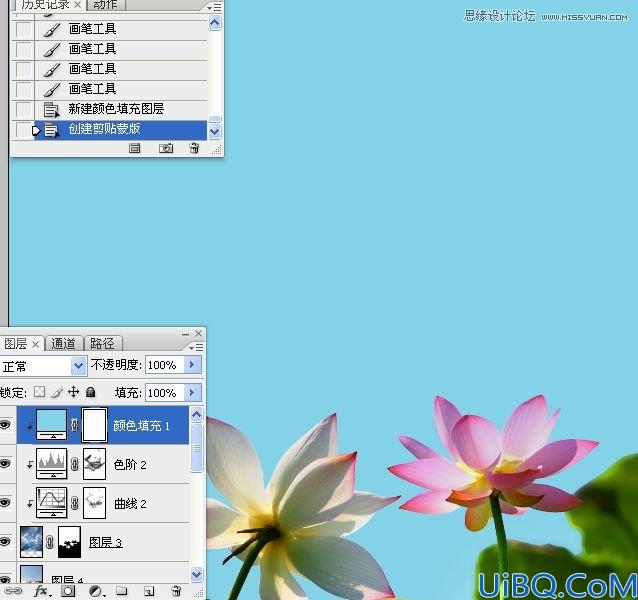Image resolution: width=638 pixels, height=600 pixels.
Task: Toggle lock image pixels brush icon
Action: click(x=57, y=392)
